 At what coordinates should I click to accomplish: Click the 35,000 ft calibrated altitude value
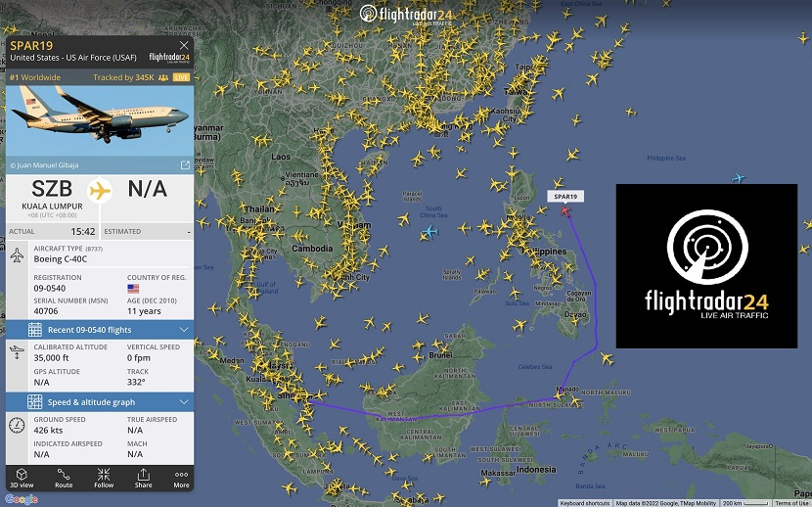coord(51,358)
